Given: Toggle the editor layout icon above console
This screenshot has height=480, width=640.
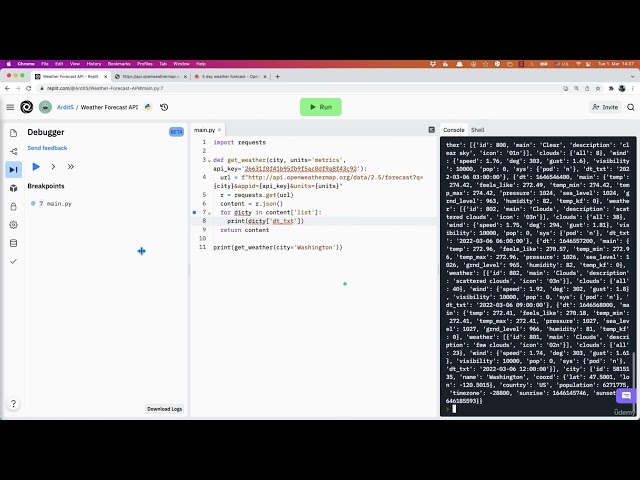Looking at the screenshot, I should coord(431,130).
